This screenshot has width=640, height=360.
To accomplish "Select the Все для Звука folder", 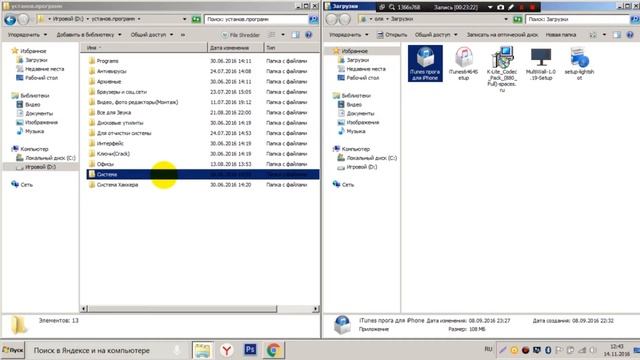I will [113, 113].
